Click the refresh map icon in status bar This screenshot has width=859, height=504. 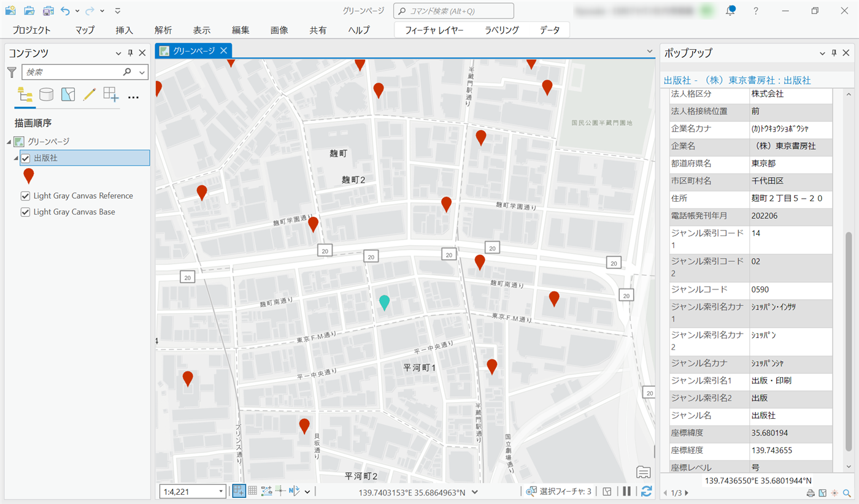point(646,491)
